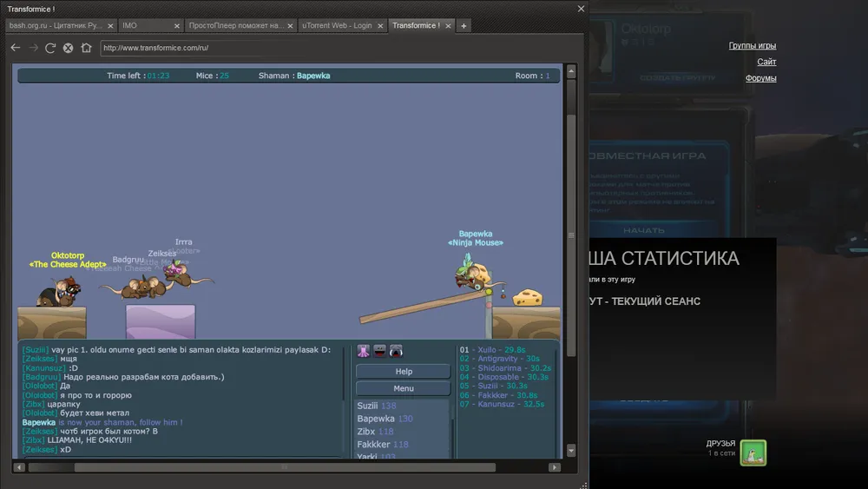Stop page loading with the X icon
The height and width of the screenshot is (489, 868).
[68, 48]
